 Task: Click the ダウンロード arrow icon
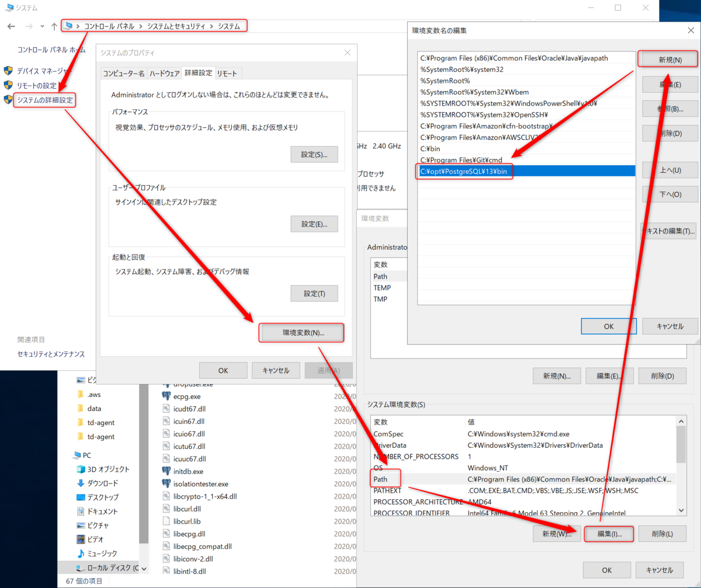coord(81,483)
